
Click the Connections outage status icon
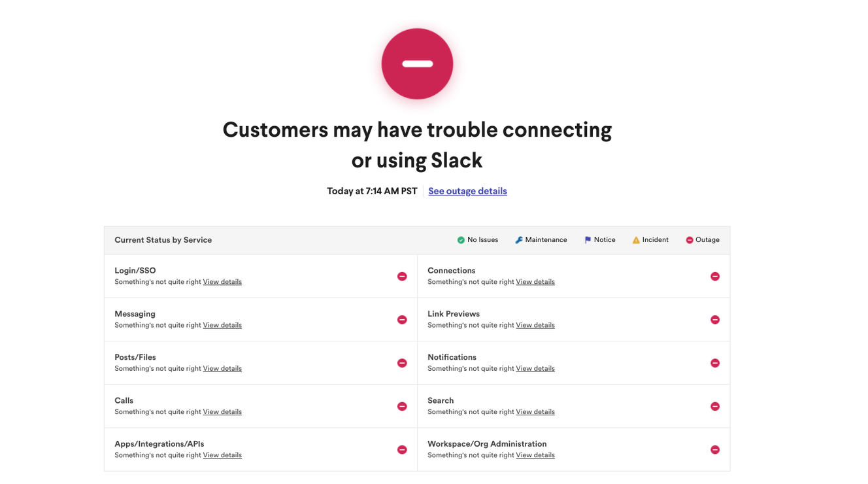tap(715, 277)
